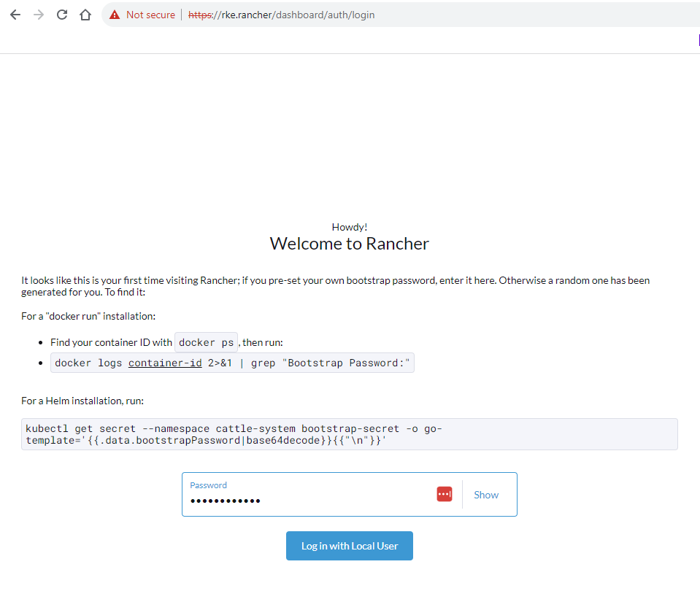The image size is (700, 594).
Task: Select the rke.rancher URL in address bar
Action: pos(281,15)
